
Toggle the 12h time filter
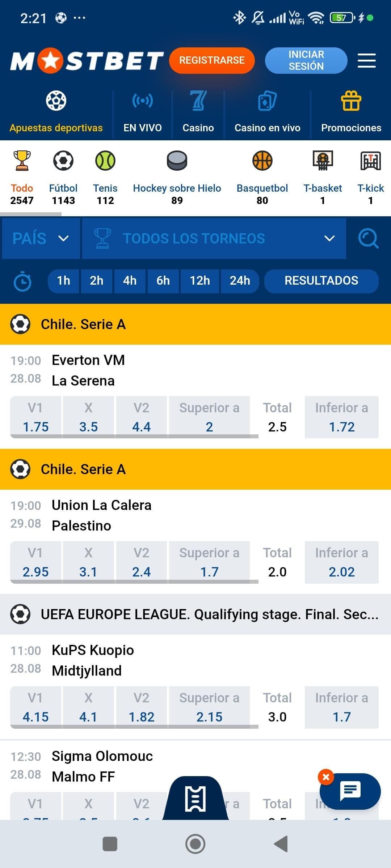coord(200,281)
